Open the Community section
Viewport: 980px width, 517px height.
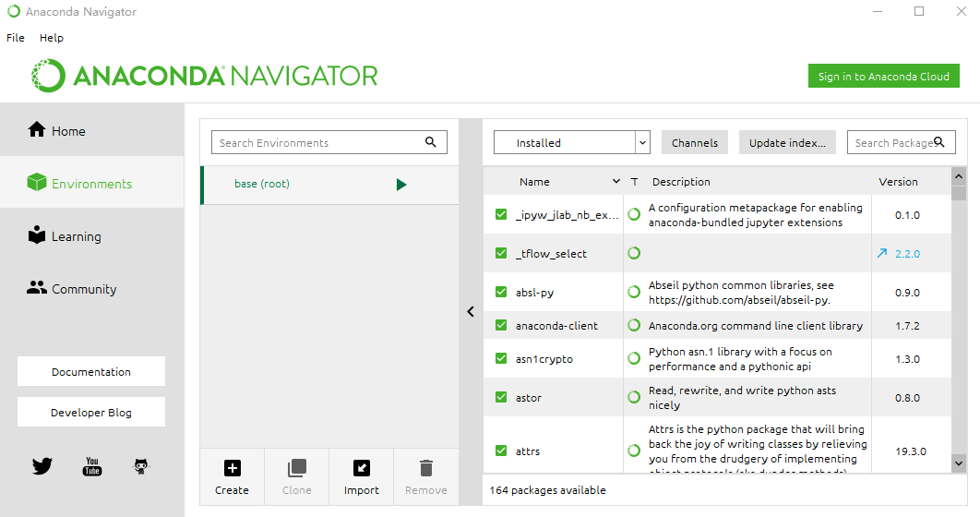click(x=92, y=288)
